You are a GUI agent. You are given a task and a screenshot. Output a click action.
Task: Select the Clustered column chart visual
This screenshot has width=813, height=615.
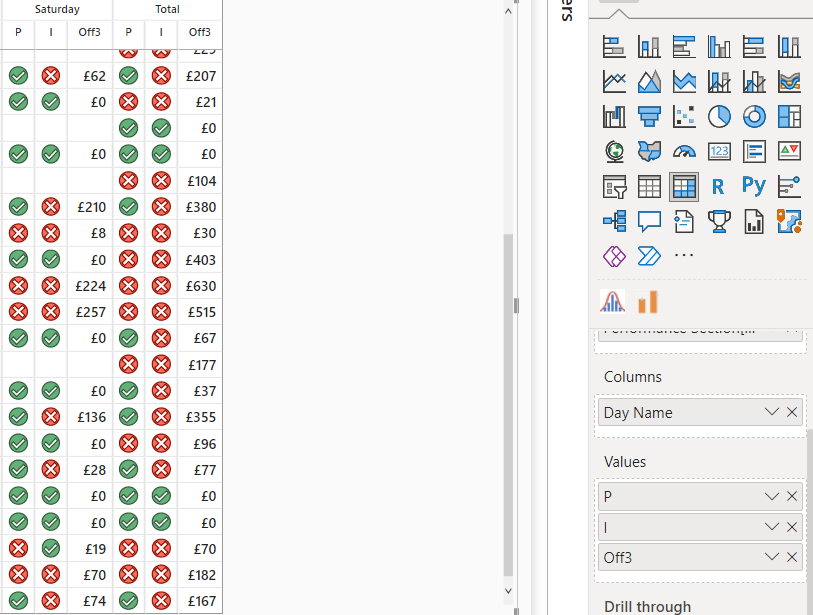(x=719, y=47)
